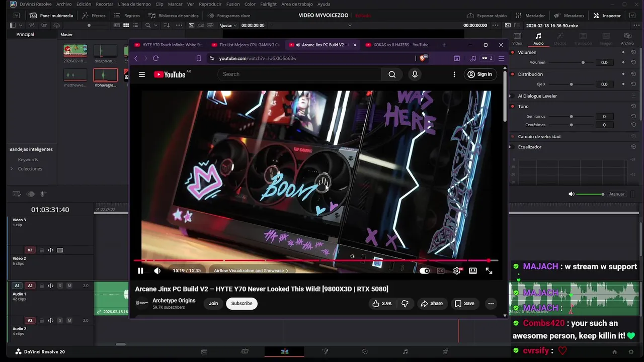Click the Volumen slider handle in the Inspector
The image size is (644, 362).
(x=583, y=62)
